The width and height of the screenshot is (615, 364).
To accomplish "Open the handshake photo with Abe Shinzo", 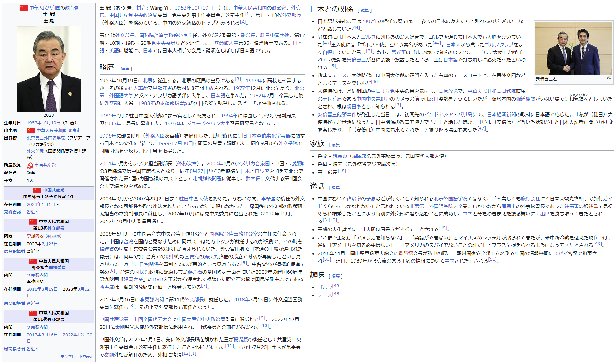I will coord(573,48).
